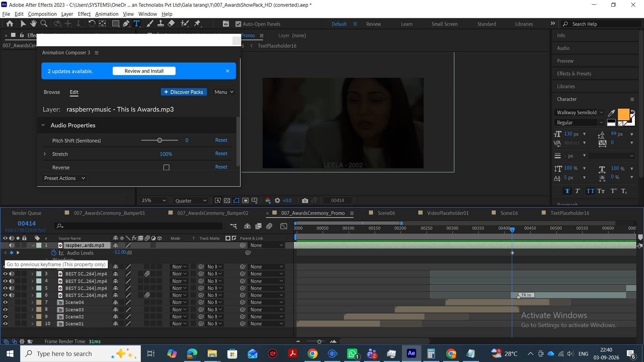The height and width of the screenshot is (362, 644).
Task: Open Preset Actions dropdown
Action: point(64,178)
